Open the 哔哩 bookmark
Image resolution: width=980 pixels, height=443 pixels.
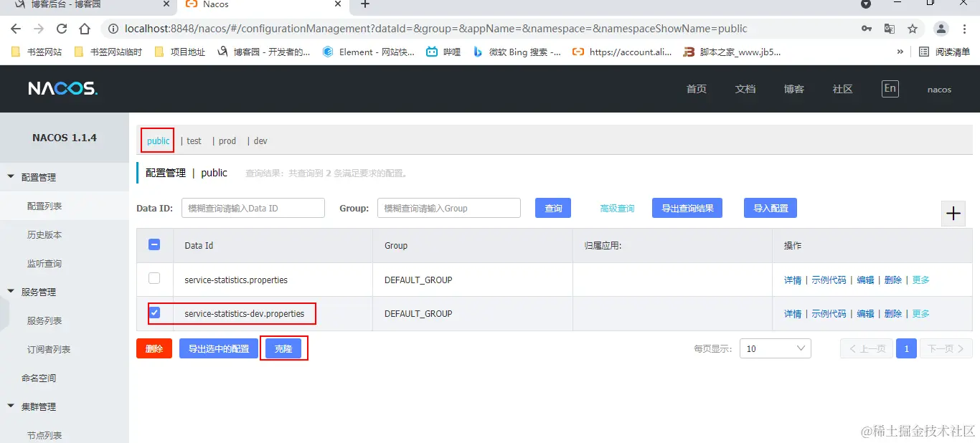pyautogui.click(x=443, y=52)
